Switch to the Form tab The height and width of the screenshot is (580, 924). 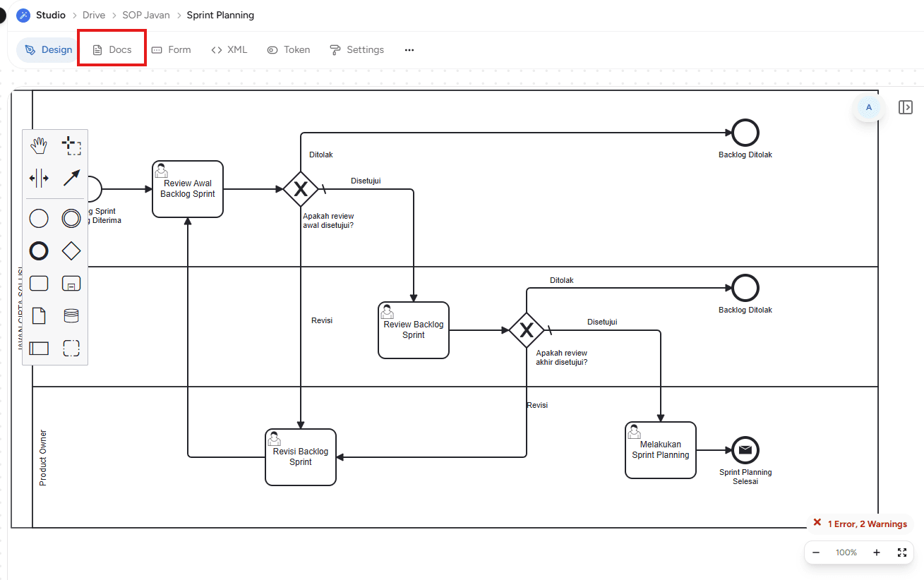click(171, 50)
